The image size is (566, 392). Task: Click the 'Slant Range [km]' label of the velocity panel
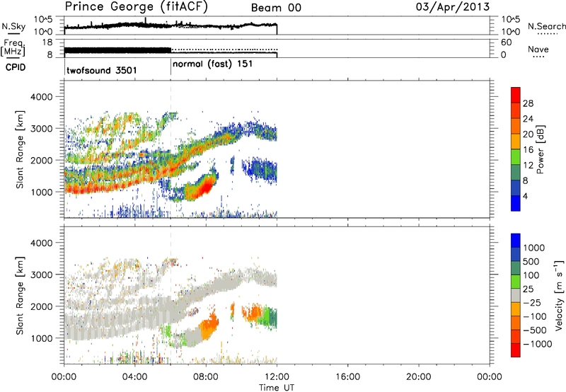pyautogui.click(x=19, y=295)
